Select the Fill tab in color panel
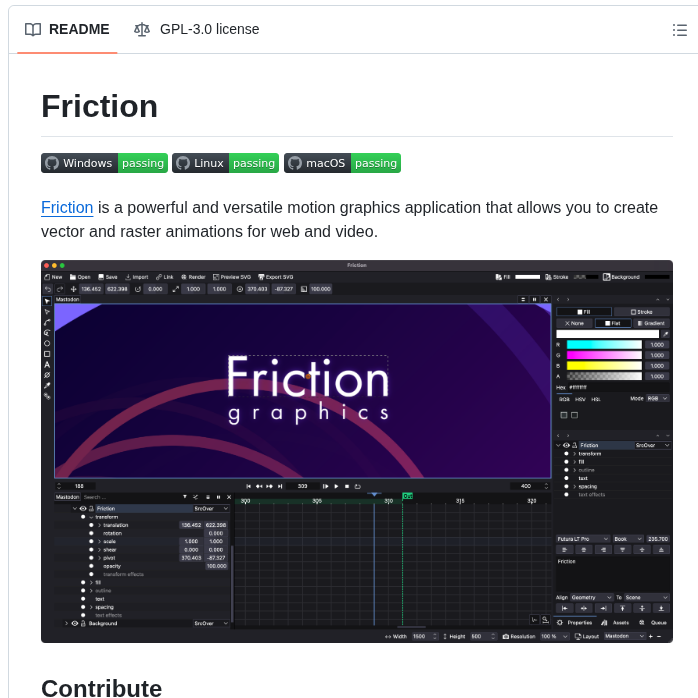 (584, 312)
